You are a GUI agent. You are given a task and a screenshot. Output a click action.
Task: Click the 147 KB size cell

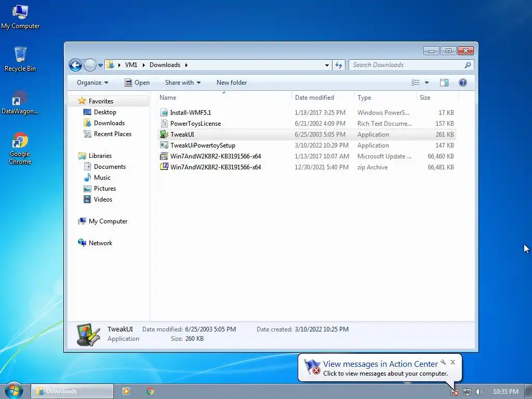coord(445,145)
